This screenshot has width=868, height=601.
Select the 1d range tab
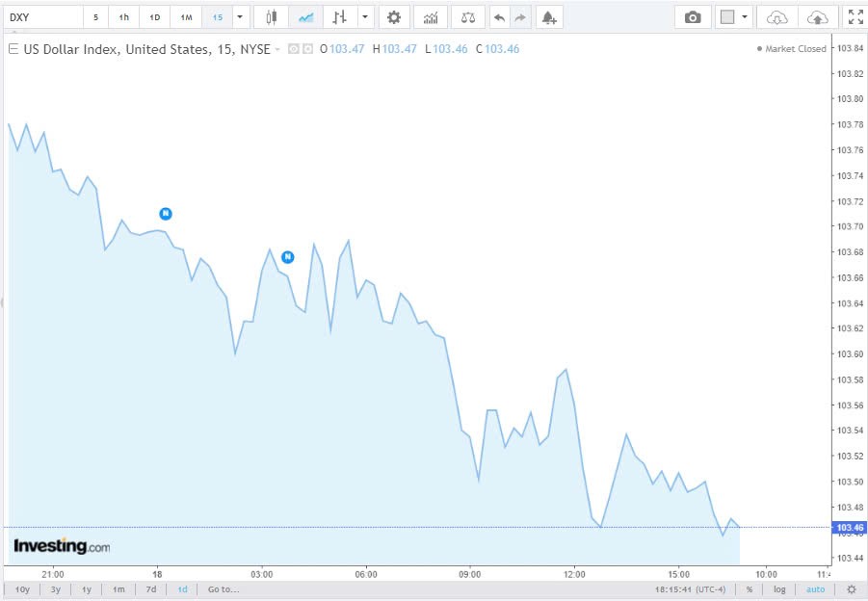pos(182,588)
